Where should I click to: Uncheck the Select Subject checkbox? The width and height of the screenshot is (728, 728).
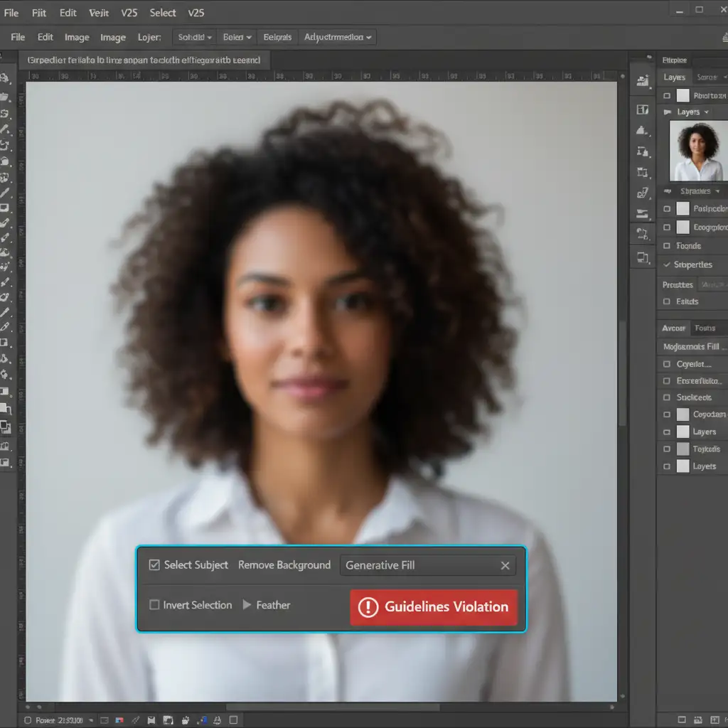pyautogui.click(x=154, y=565)
